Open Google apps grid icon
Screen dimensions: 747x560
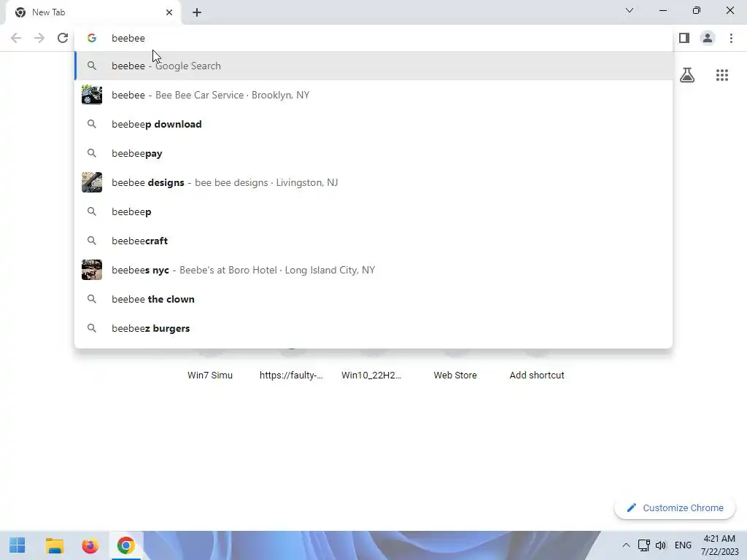click(721, 75)
